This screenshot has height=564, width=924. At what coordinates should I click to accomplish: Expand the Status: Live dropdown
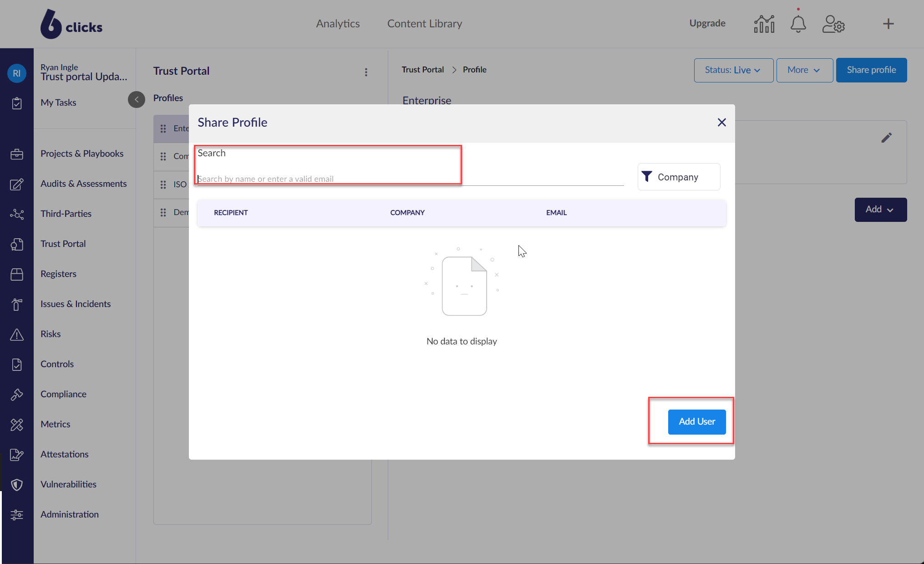point(733,70)
